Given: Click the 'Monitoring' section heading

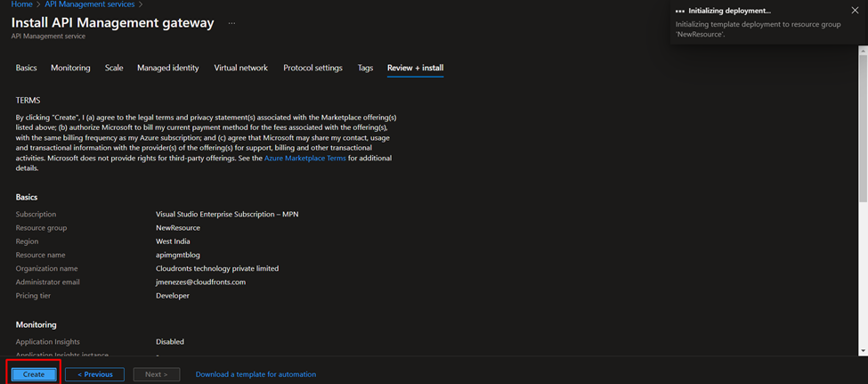Looking at the screenshot, I should [x=36, y=324].
